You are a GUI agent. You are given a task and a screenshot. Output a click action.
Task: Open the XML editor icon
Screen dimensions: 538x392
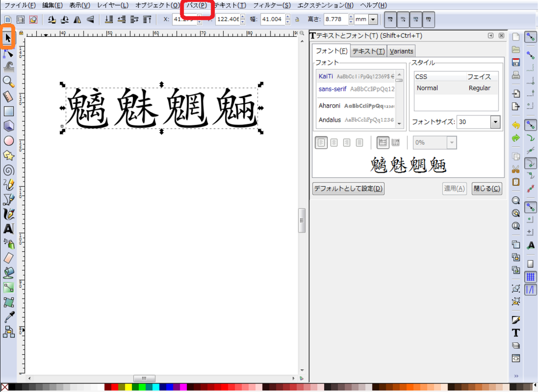[x=516, y=358]
